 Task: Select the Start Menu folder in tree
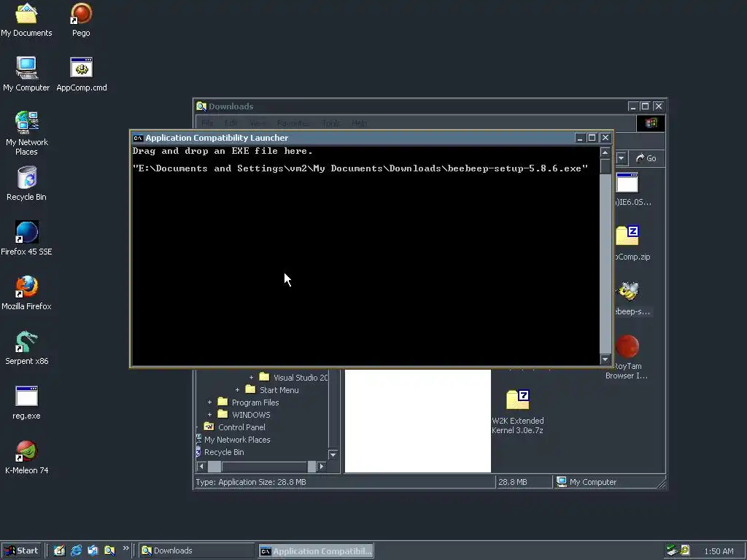pos(279,390)
